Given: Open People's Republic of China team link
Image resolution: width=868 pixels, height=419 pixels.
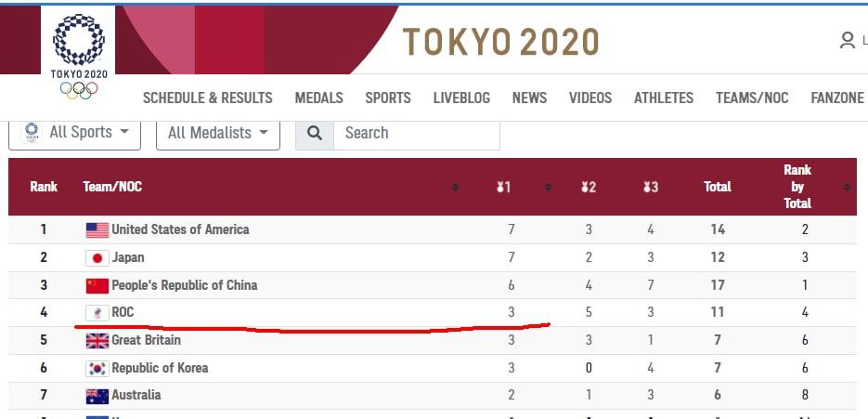Looking at the screenshot, I should (x=185, y=285).
